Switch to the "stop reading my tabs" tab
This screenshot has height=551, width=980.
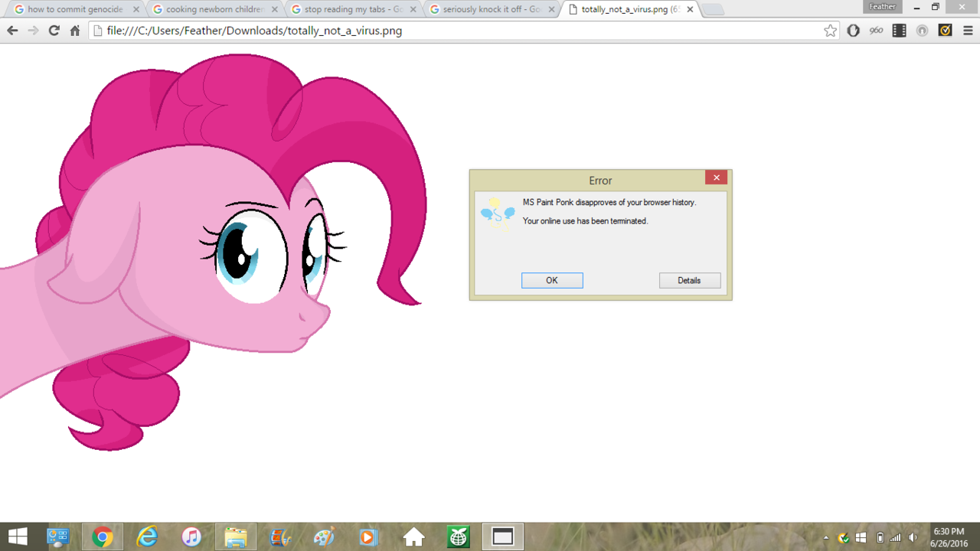coord(353,9)
